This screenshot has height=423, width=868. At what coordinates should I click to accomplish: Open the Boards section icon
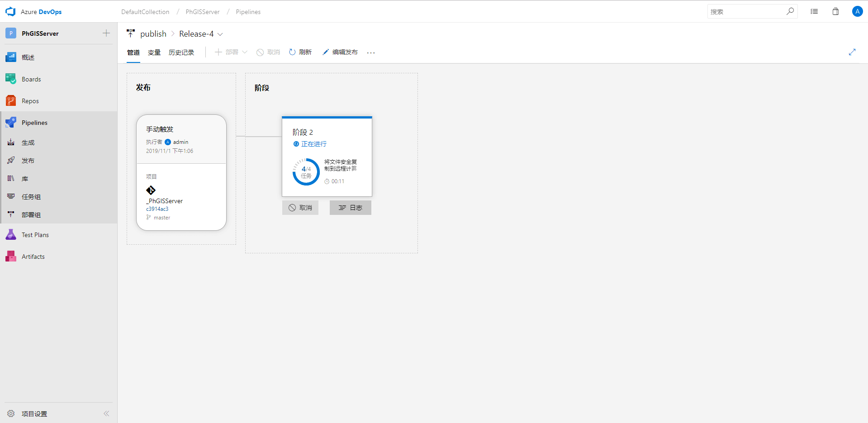11,79
